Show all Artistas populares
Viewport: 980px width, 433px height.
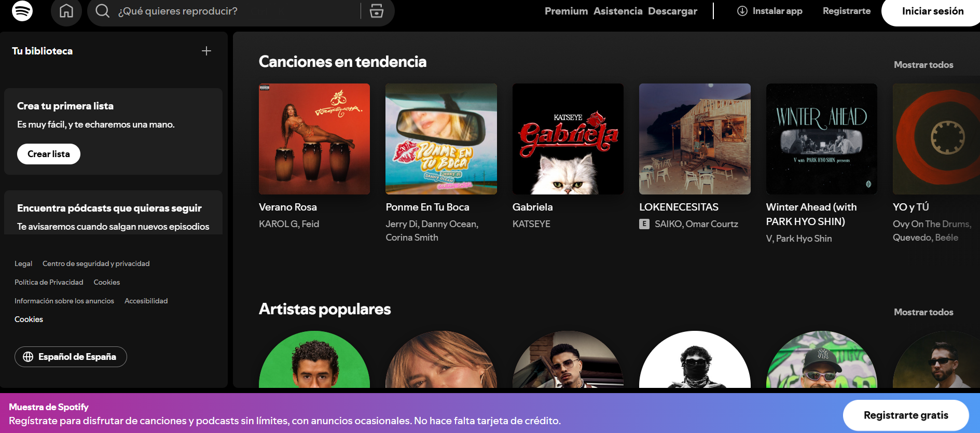(923, 312)
